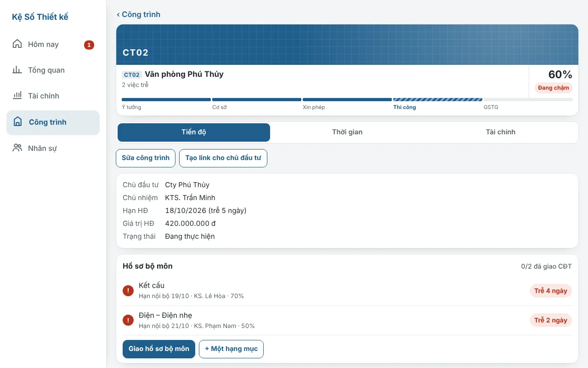The width and height of the screenshot is (588, 368).
Task: Click the deadline 18/10/2026 (trễ 5 ngày)
Action: coord(206,211)
